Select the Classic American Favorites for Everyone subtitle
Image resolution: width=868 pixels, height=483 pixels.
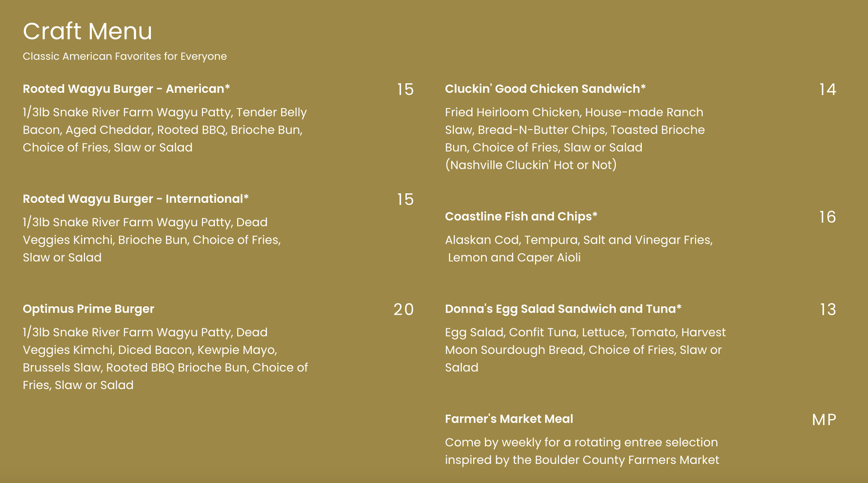(125, 56)
